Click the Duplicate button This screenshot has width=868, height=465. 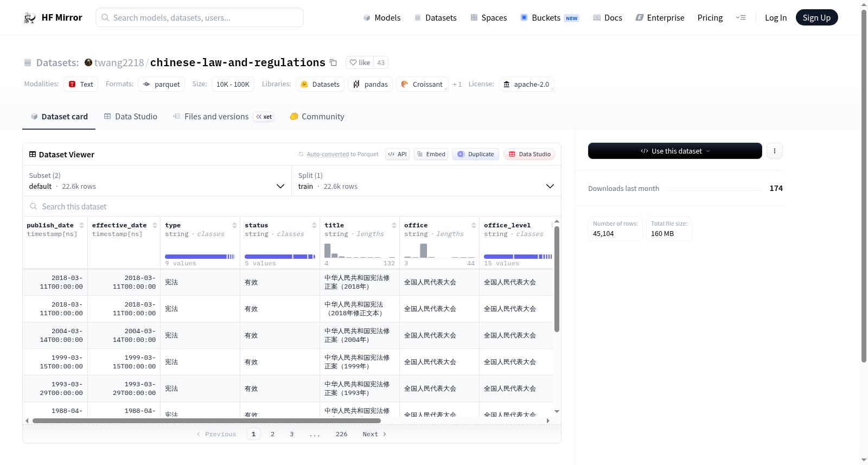pyautogui.click(x=475, y=154)
